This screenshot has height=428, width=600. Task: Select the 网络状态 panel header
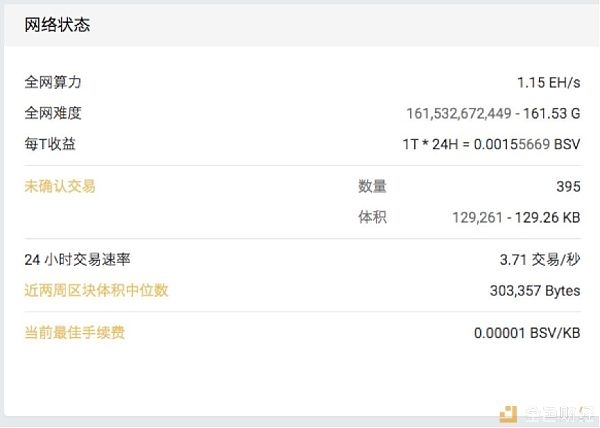pos(57,25)
